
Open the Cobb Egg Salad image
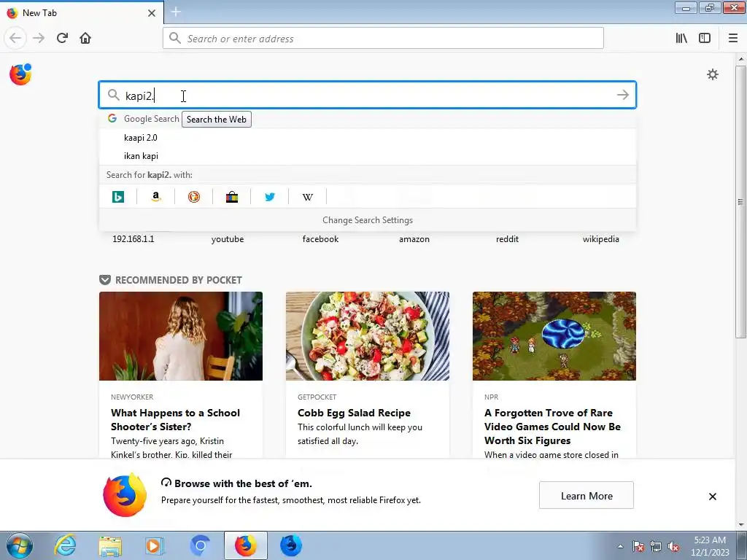click(x=368, y=336)
